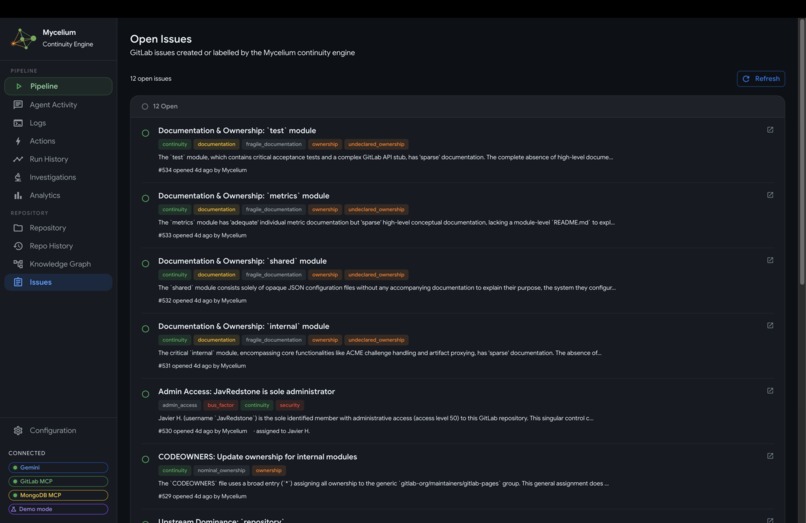806x523 pixels.
Task: Click the Pipeline play icon
Action: [19, 86]
